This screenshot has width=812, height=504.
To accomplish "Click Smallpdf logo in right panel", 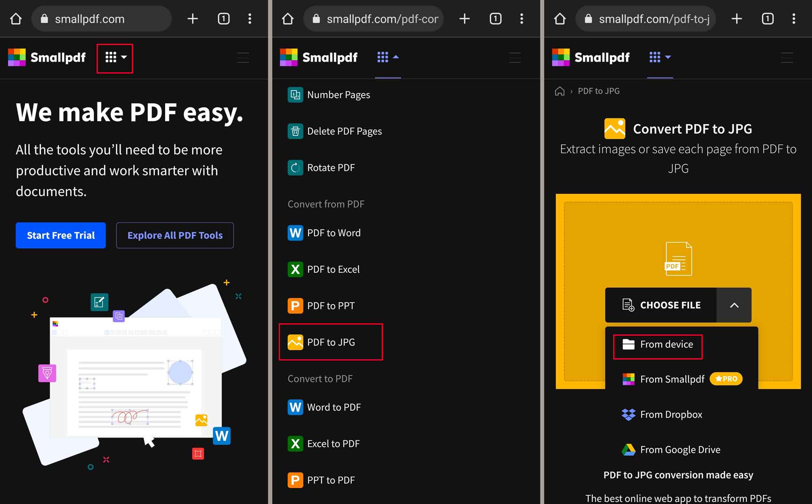I will click(591, 57).
